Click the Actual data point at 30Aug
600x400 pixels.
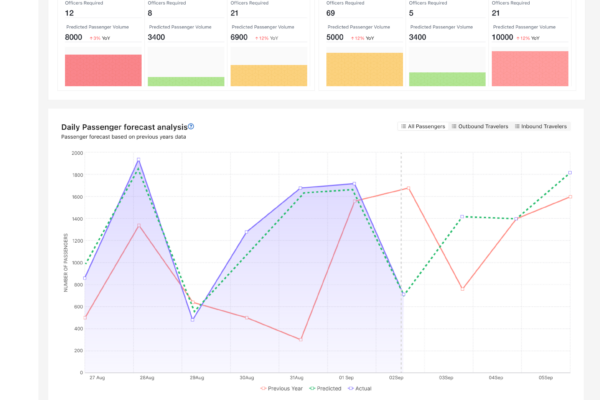[x=246, y=232]
